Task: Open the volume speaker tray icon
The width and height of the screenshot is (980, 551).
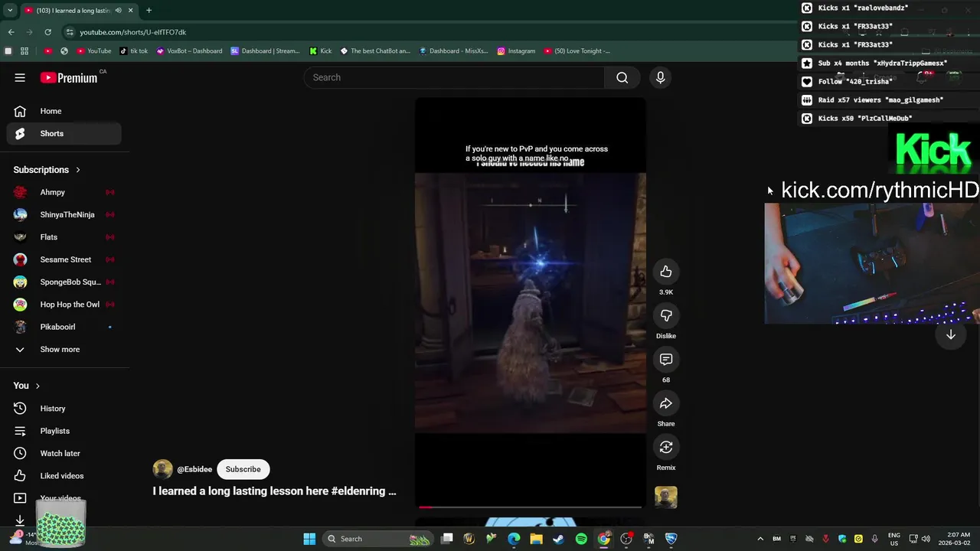Action: [x=926, y=539]
